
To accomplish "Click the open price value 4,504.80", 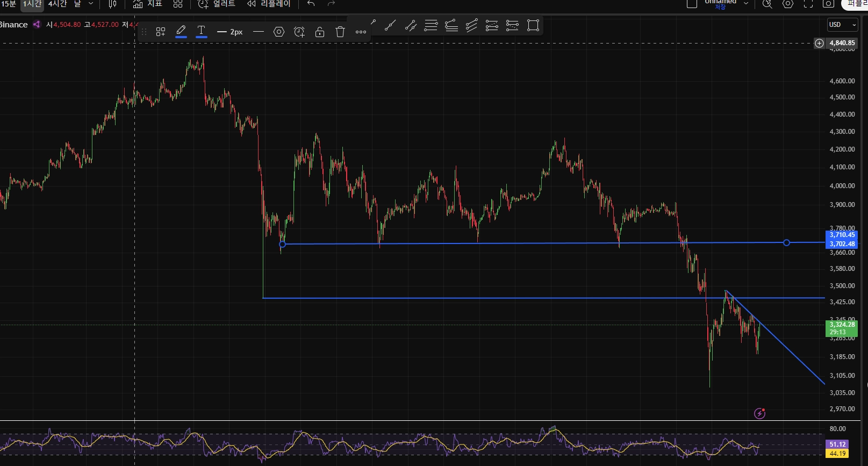I will coord(67,25).
